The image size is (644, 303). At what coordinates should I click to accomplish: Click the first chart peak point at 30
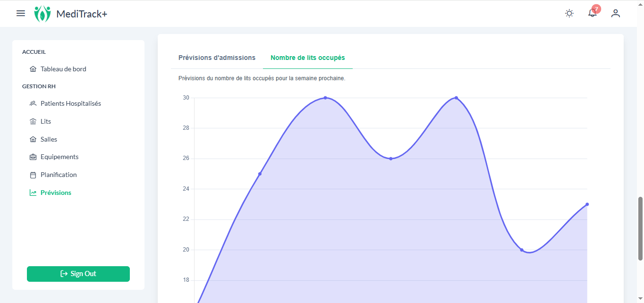pos(325,98)
